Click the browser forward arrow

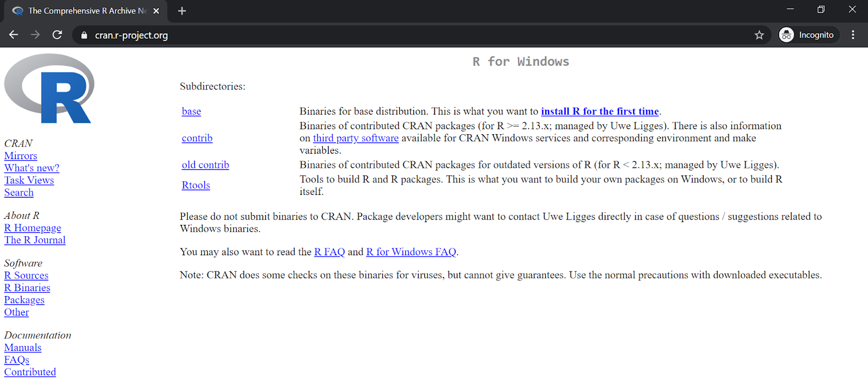click(35, 35)
